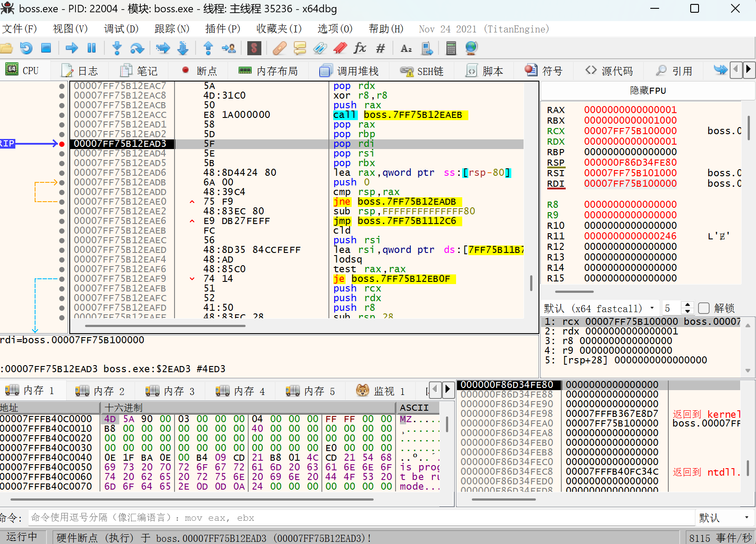Image resolution: width=756 pixels, height=544 pixels.
Task: Click the dump panel horizontal scrollbar thumb
Action: point(192,499)
